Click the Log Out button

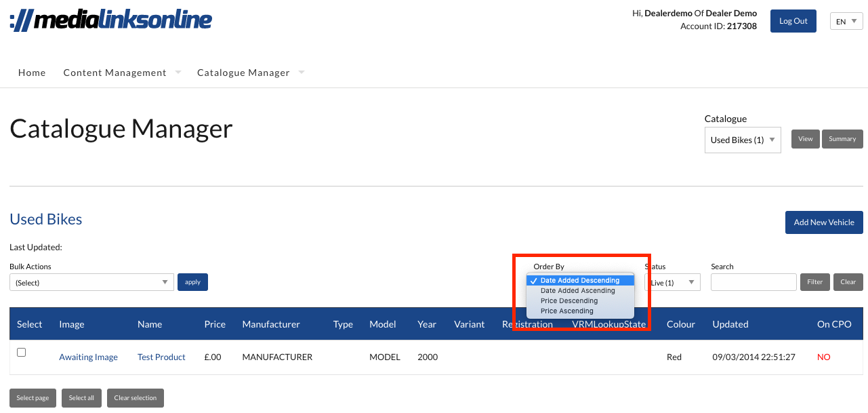793,21
